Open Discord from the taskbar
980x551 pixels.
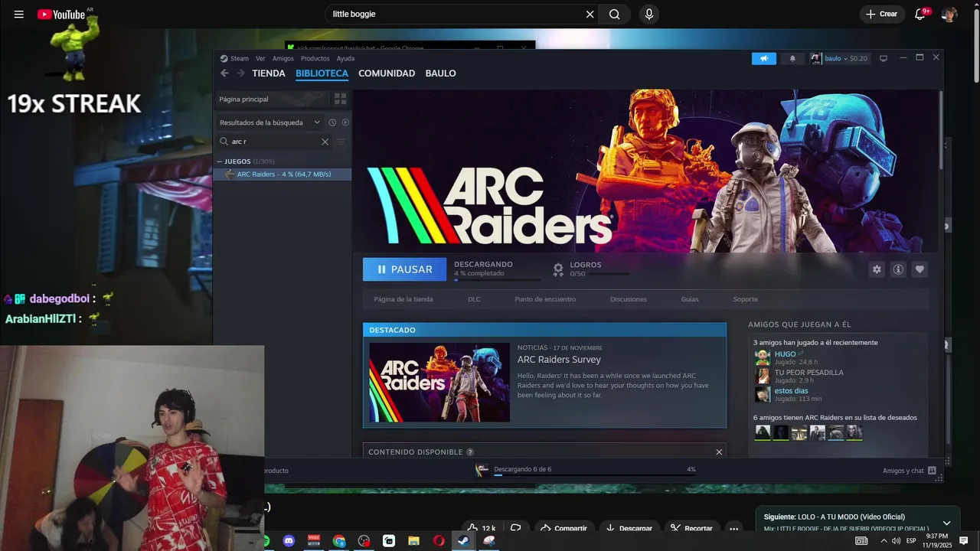289,541
